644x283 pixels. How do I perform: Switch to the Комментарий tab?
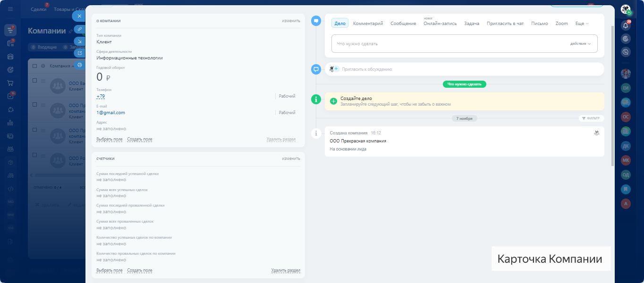(368, 24)
